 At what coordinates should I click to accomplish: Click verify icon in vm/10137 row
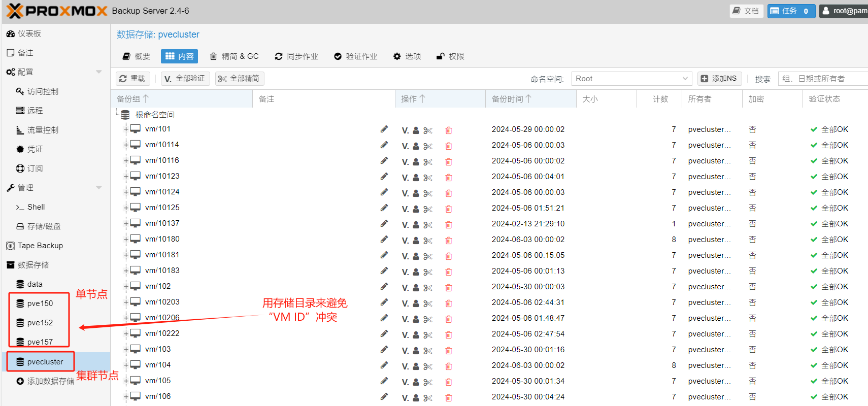(406, 225)
